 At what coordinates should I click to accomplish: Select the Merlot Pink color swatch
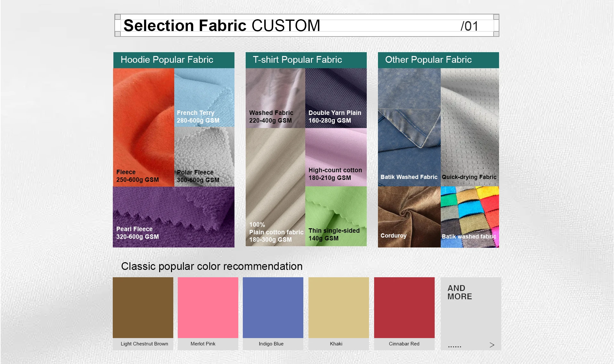pos(208,307)
